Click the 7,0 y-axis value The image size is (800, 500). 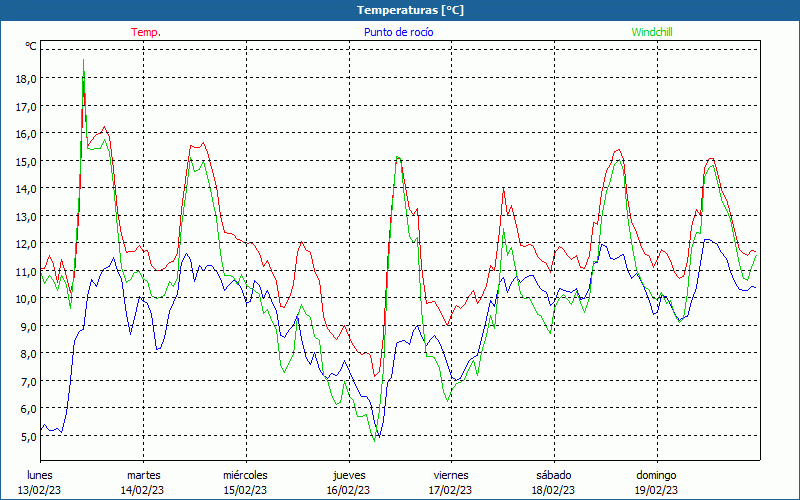click(29, 381)
